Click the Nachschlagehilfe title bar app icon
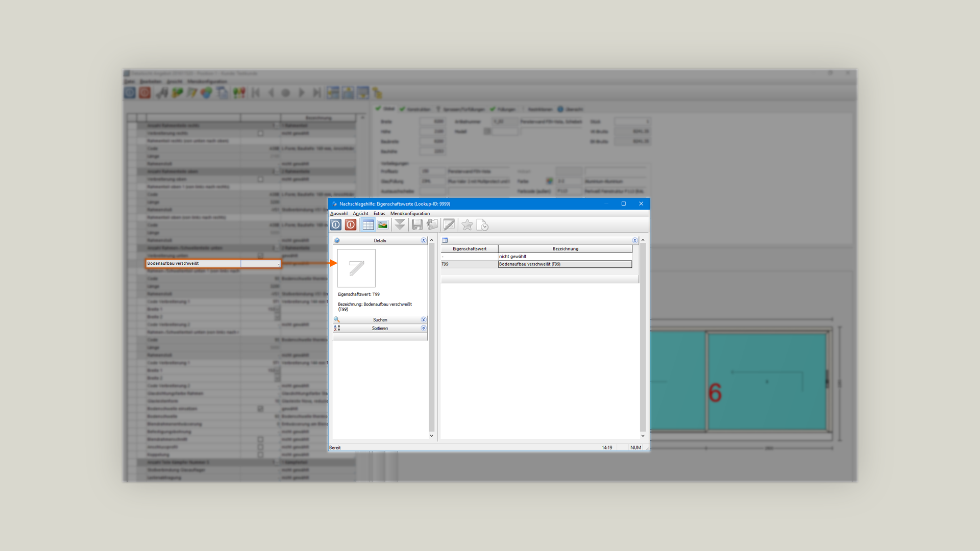The width and height of the screenshot is (980, 551). [x=335, y=204]
